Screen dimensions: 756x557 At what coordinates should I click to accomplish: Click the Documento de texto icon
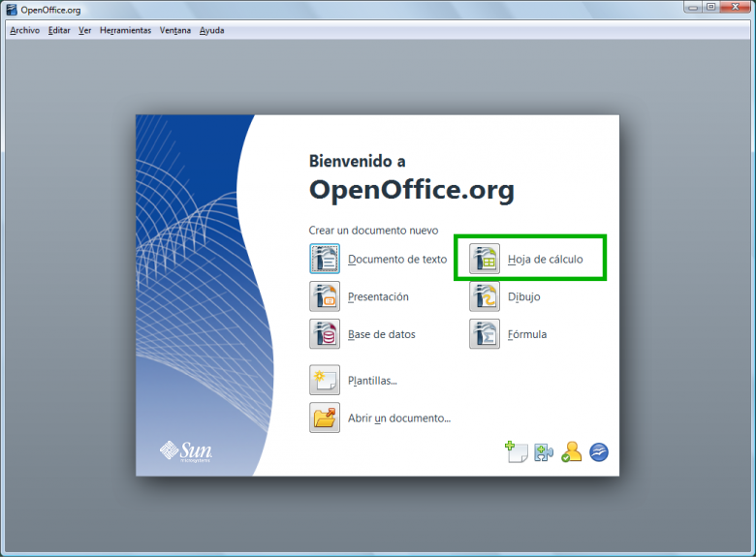325,259
